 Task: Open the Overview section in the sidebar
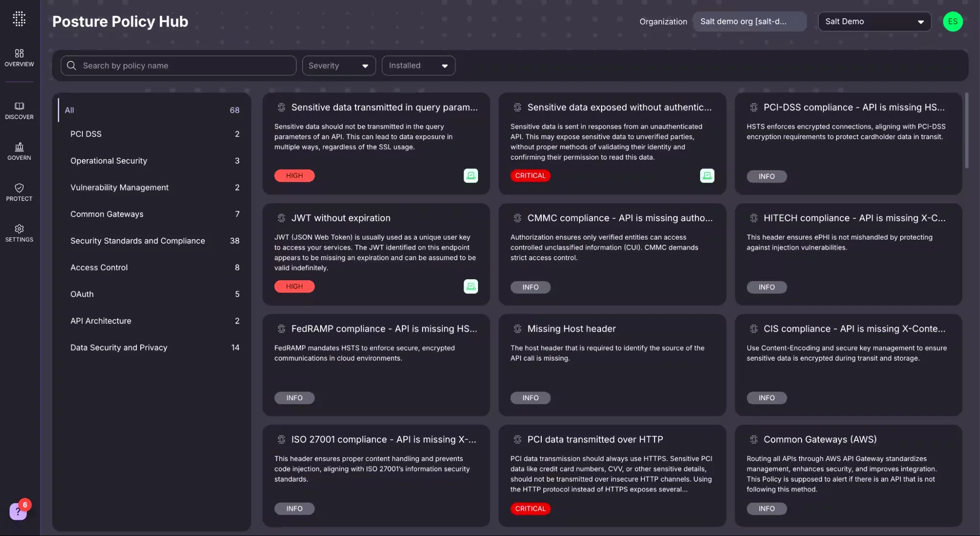19,58
